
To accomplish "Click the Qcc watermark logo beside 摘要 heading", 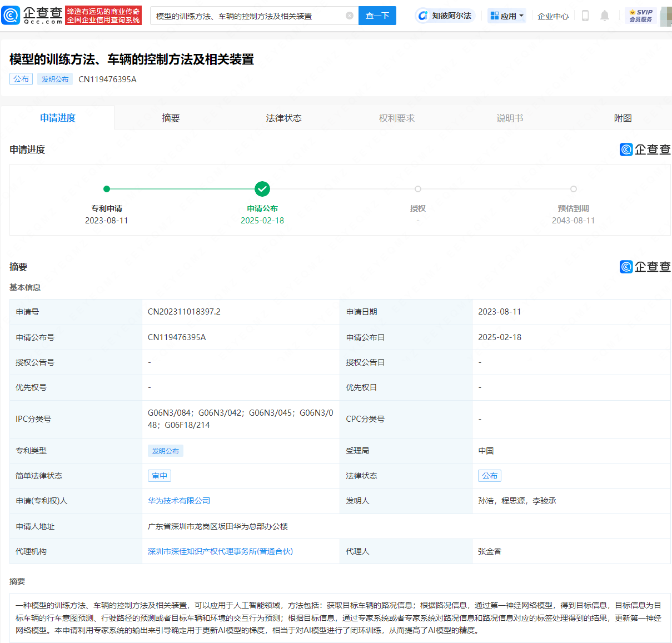I will pyautogui.click(x=645, y=267).
